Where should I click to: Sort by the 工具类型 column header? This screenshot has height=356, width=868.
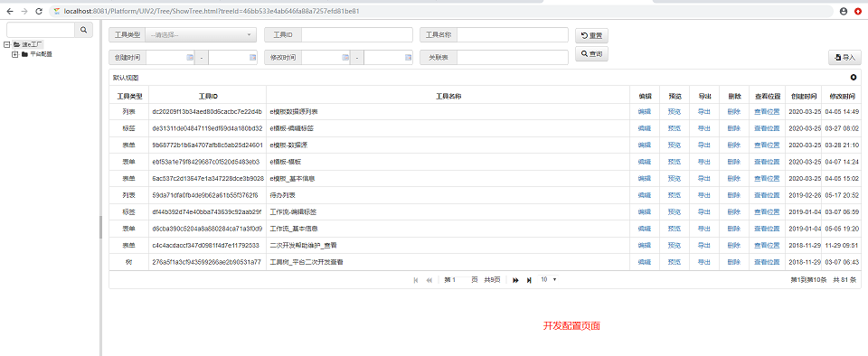coord(129,96)
